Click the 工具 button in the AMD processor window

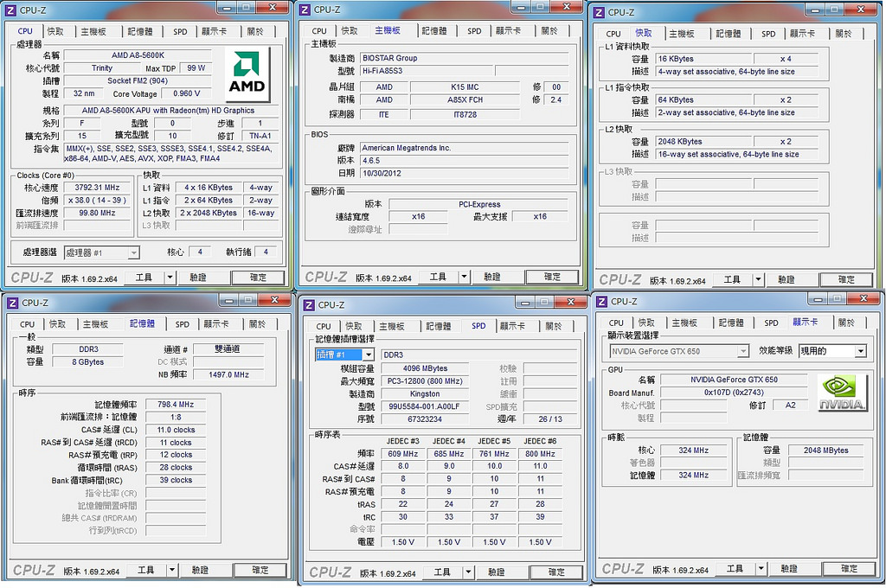[x=144, y=278]
